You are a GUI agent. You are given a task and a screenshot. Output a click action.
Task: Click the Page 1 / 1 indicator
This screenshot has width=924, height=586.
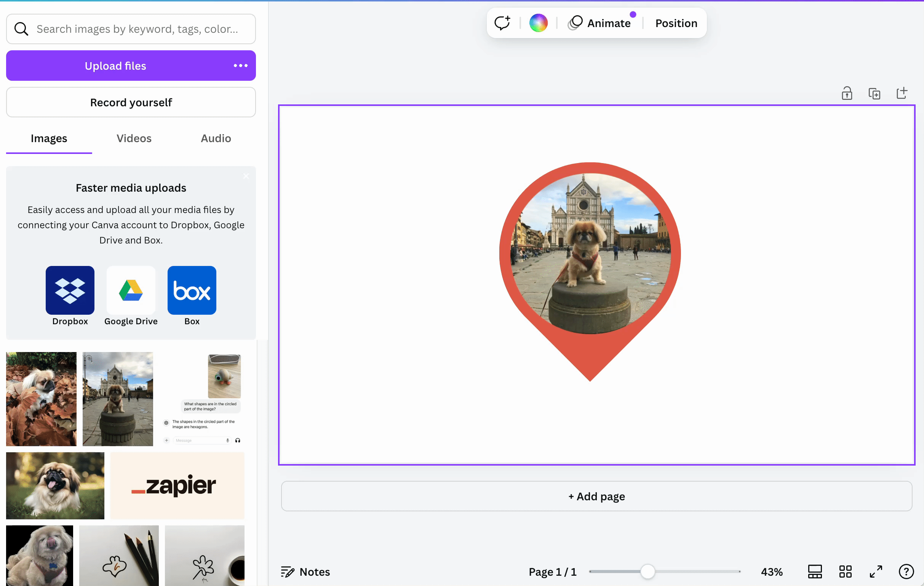(552, 572)
